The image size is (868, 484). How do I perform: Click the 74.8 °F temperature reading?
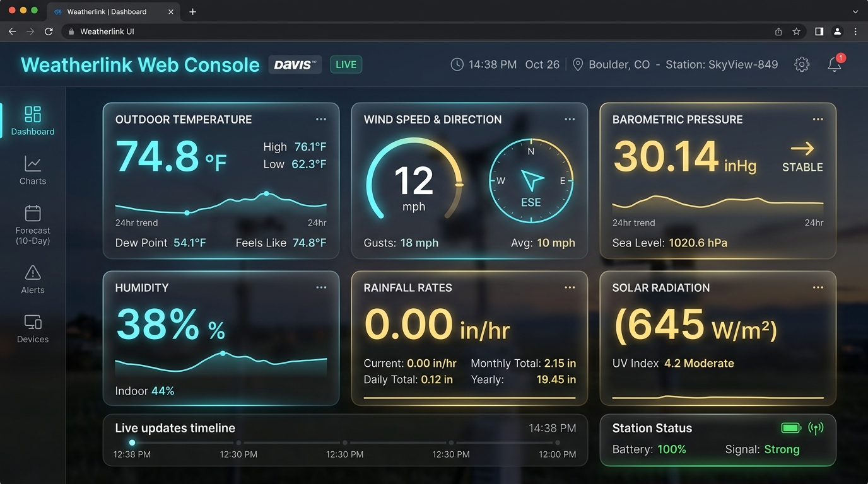171,156
